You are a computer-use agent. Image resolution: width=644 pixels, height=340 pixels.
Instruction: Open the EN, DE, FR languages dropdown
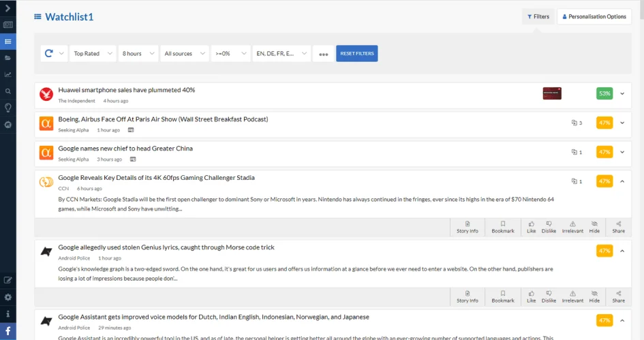(281, 53)
